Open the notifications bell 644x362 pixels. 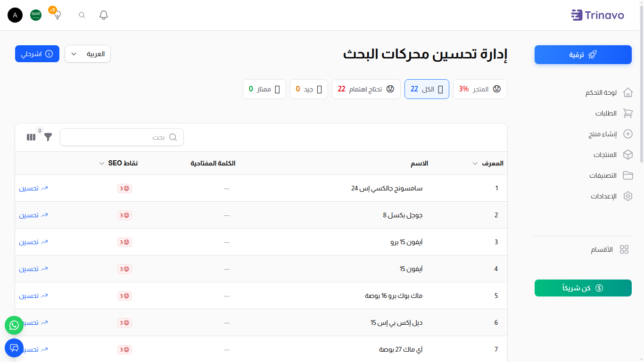tap(104, 15)
